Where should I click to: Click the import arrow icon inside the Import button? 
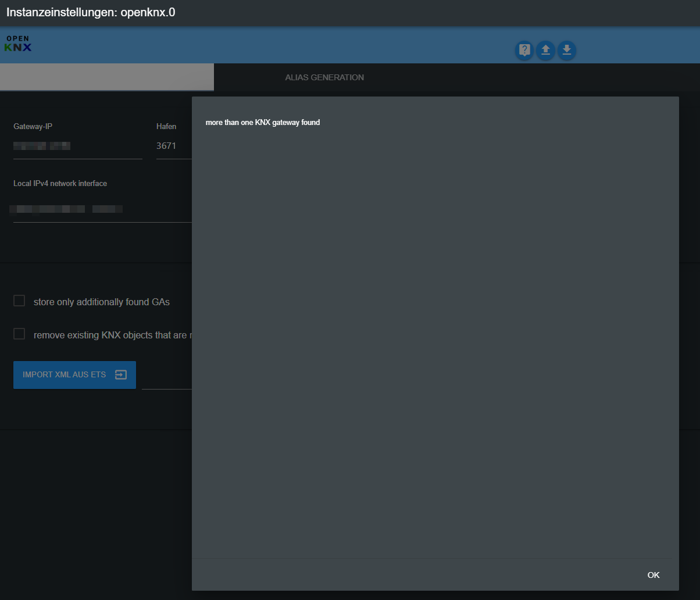click(x=121, y=375)
